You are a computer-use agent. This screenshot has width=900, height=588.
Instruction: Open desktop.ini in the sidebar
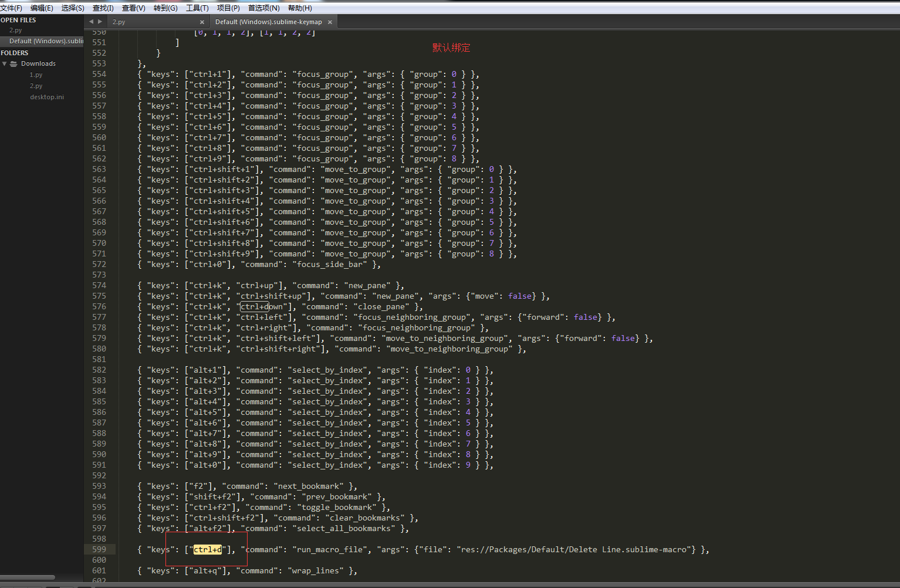coord(47,97)
